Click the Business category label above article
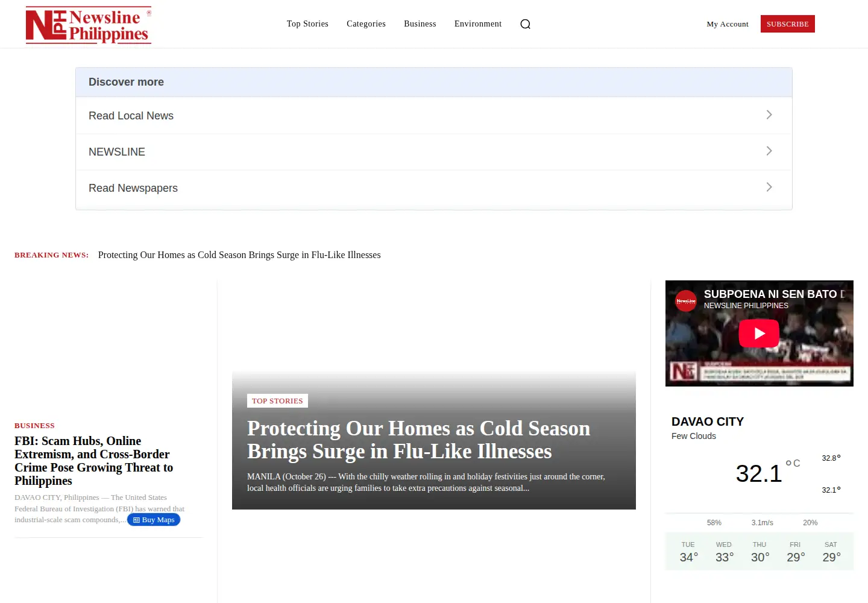Image resolution: width=868 pixels, height=603 pixels. point(34,426)
